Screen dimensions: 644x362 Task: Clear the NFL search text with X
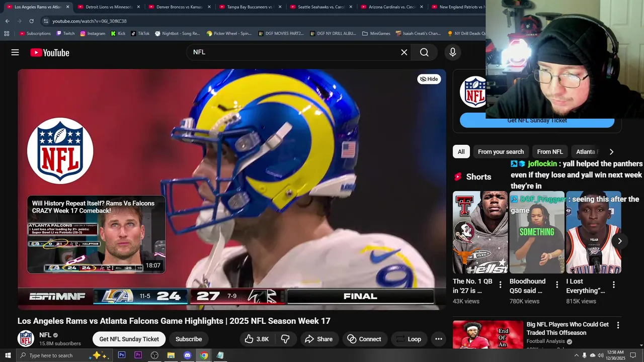click(404, 52)
